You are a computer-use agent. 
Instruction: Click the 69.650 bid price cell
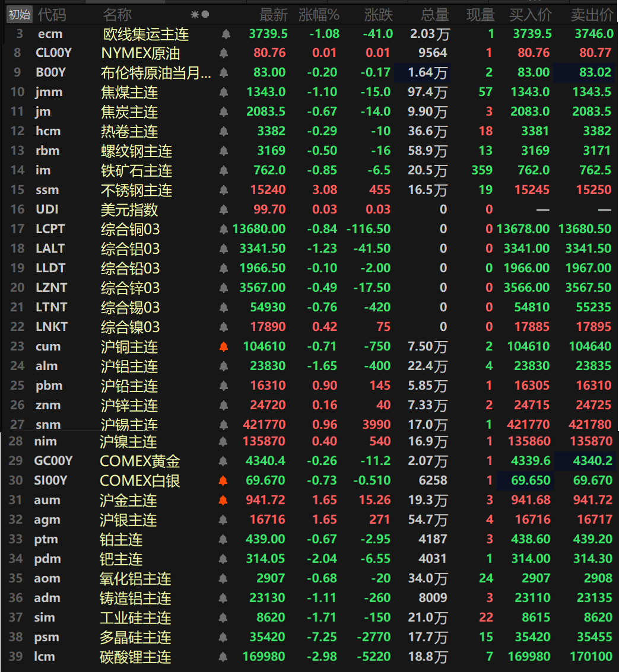(525, 480)
